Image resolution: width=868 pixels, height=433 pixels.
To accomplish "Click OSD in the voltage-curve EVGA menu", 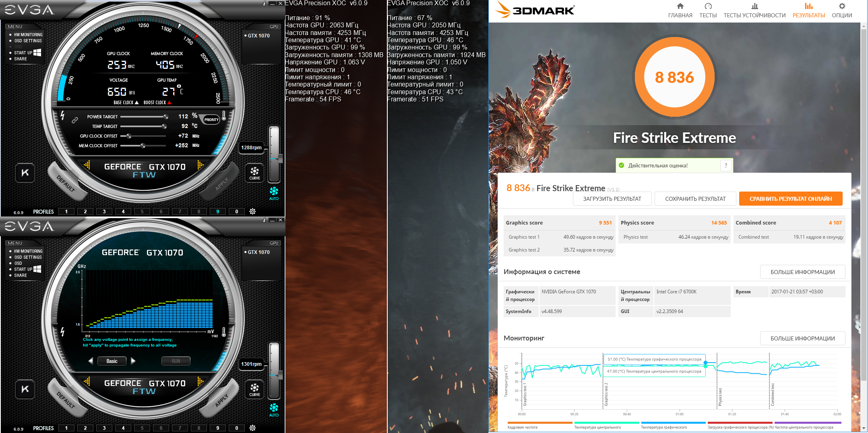I will [18, 264].
